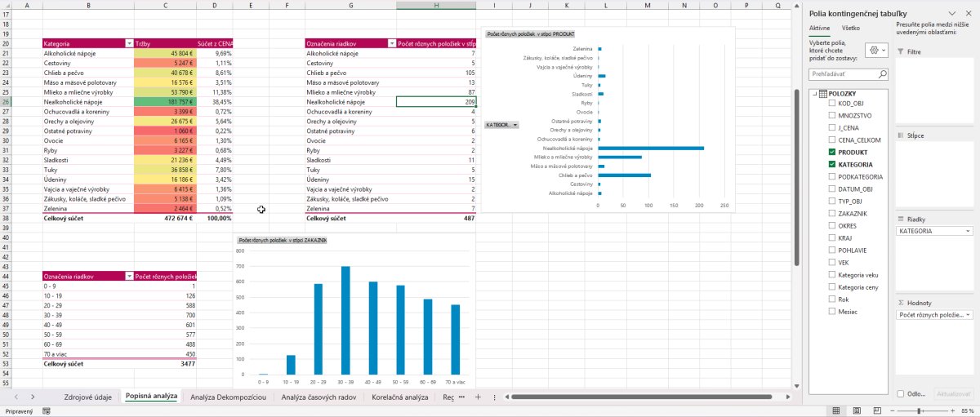Click the macro recording icon in the status bar
Image resolution: width=980 pixels, height=417 pixels.
coord(47,411)
